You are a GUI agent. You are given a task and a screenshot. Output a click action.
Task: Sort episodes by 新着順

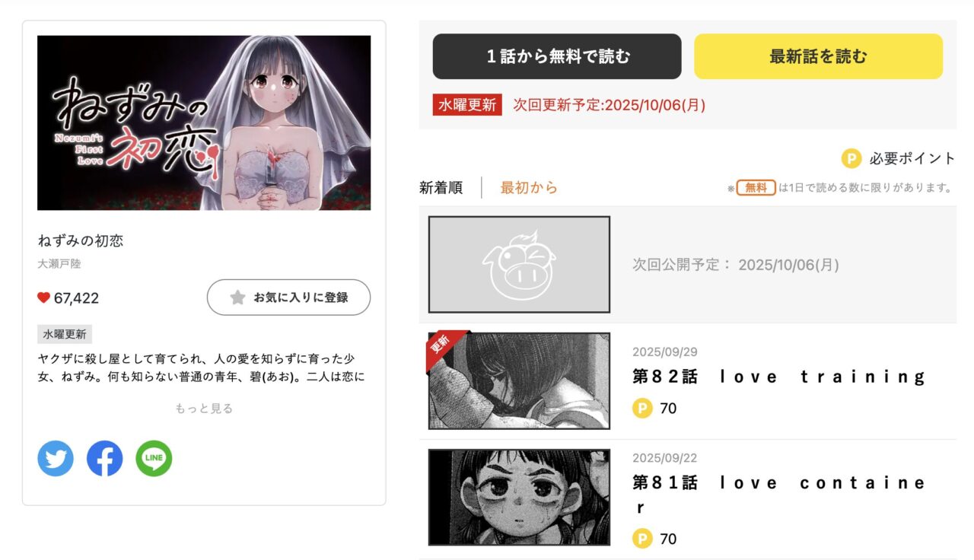441,187
